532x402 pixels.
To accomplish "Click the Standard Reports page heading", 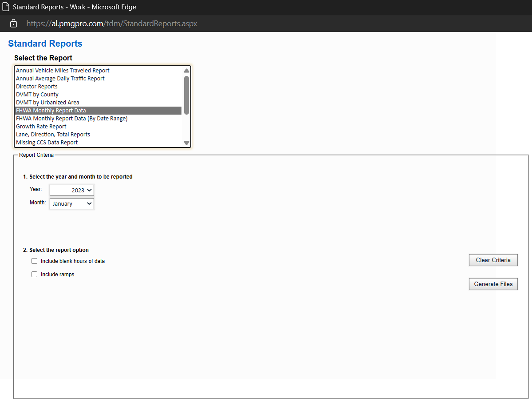I will tap(45, 44).
